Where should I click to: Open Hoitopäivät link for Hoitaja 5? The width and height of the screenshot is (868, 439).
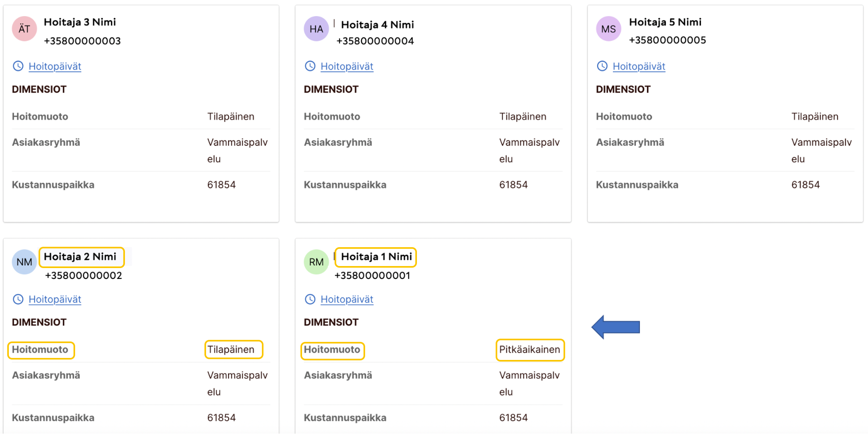pyautogui.click(x=639, y=66)
